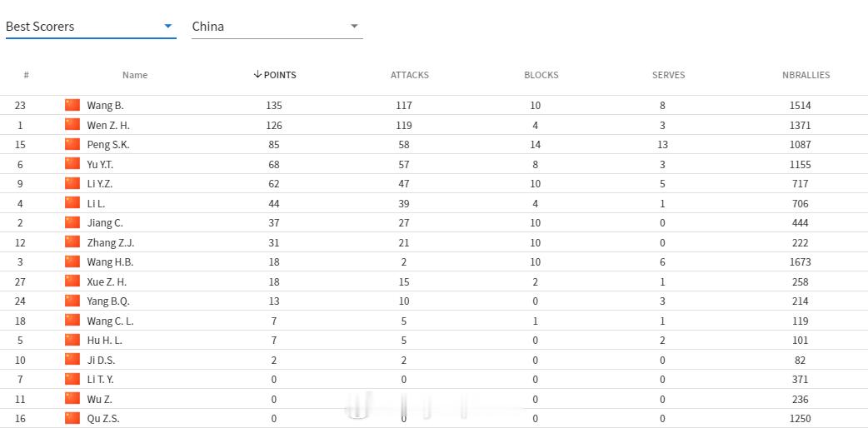Click the flag icon in Qu Z.S. row
Screen dimensions: 868x428
[72, 418]
